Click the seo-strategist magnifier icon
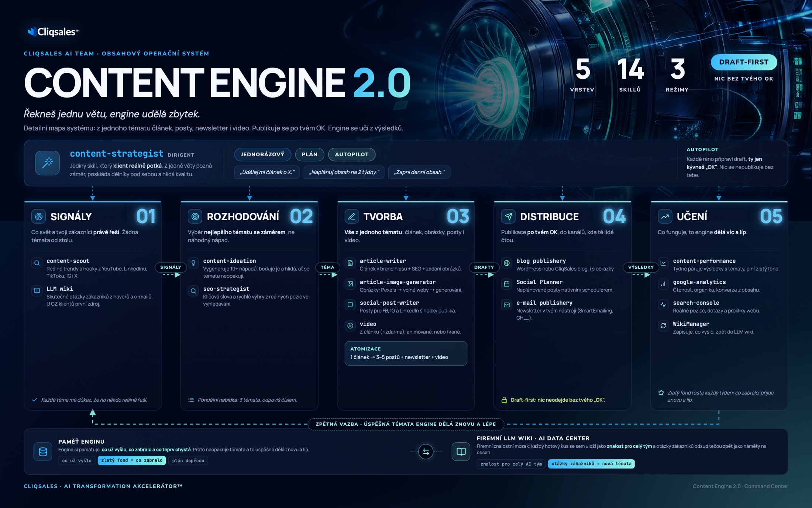 [193, 291]
